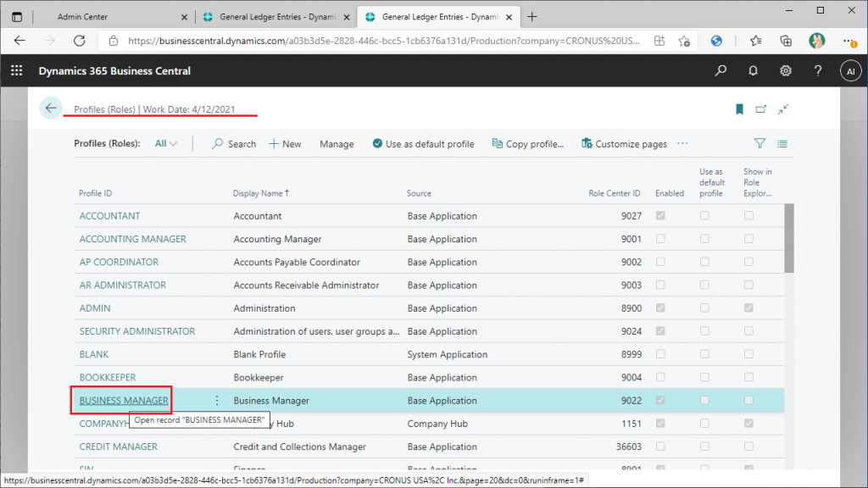
Task: Open notifications bell
Action: click(x=753, y=71)
